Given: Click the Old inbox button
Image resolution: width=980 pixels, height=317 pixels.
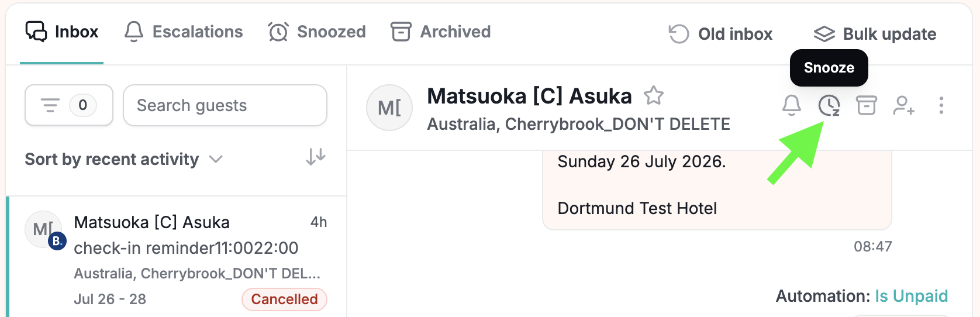Looking at the screenshot, I should point(720,34).
